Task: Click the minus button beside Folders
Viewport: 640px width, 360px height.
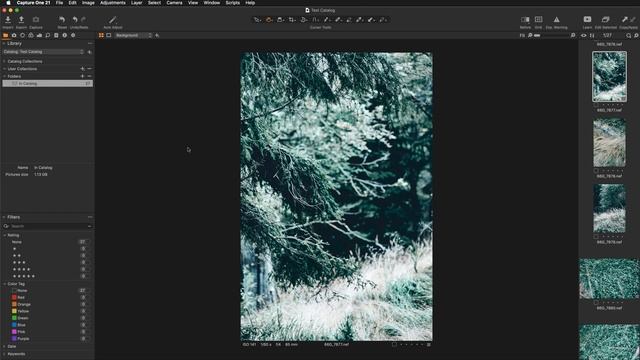Action: pyautogui.click(x=89, y=76)
